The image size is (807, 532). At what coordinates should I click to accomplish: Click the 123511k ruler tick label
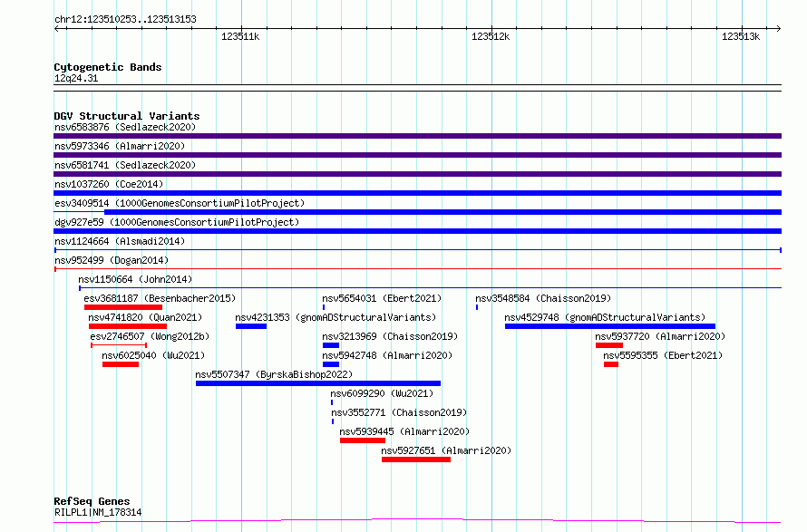pyautogui.click(x=240, y=36)
